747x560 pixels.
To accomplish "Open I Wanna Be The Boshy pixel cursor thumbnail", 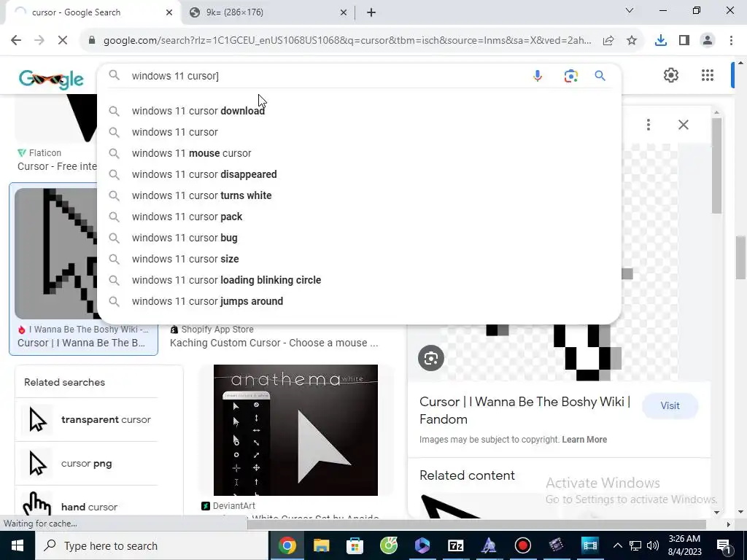I will pyautogui.click(x=56, y=253).
